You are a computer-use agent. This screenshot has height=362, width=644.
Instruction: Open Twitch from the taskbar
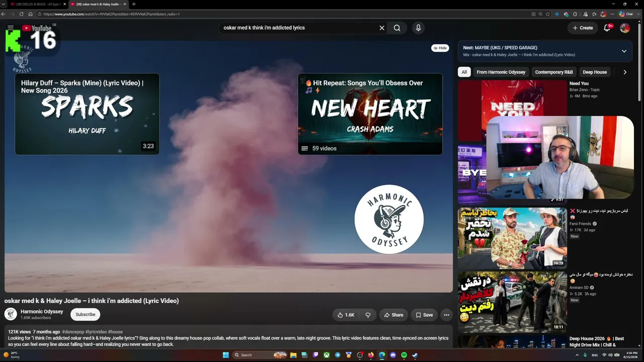[x=315, y=355]
